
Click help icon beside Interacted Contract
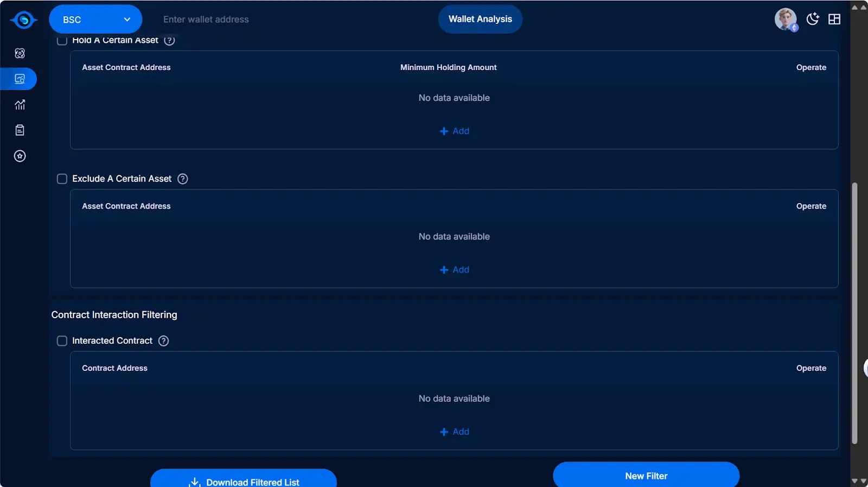[x=163, y=341]
